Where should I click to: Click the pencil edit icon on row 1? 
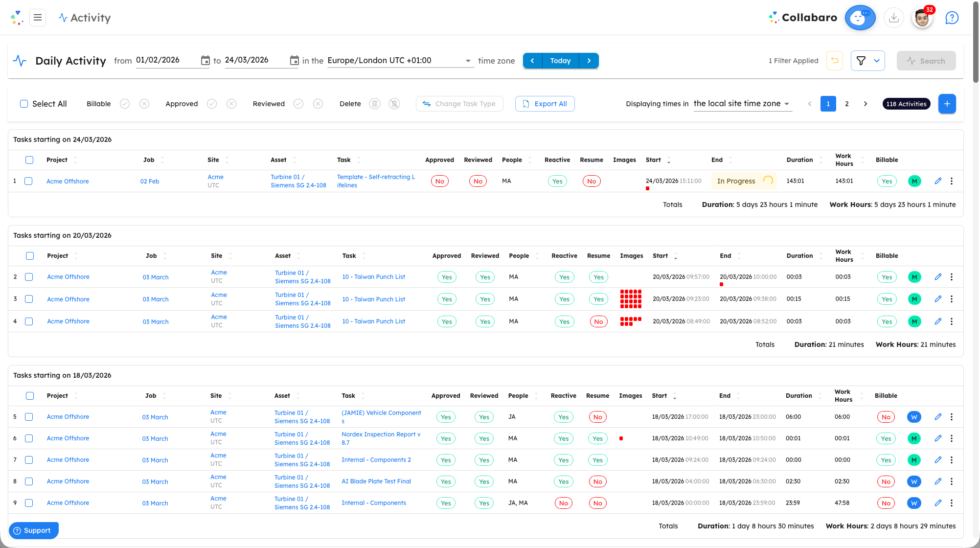coord(938,181)
